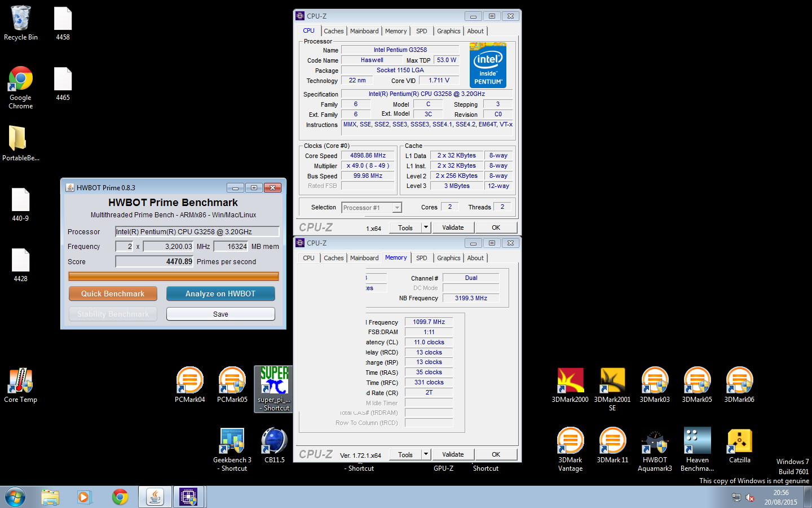Save the HWBOT Prime result
Image resolution: width=812 pixels, height=508 pixels.
point(220,314)
